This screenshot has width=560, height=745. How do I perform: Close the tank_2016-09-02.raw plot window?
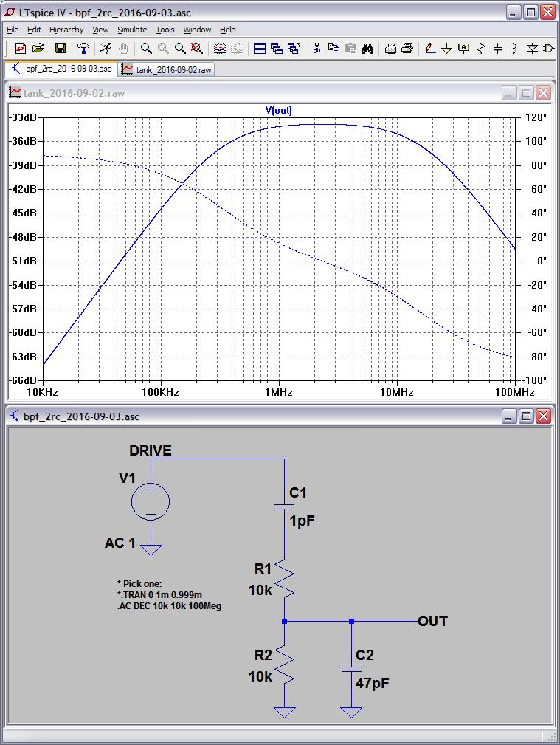pos(543,92)
